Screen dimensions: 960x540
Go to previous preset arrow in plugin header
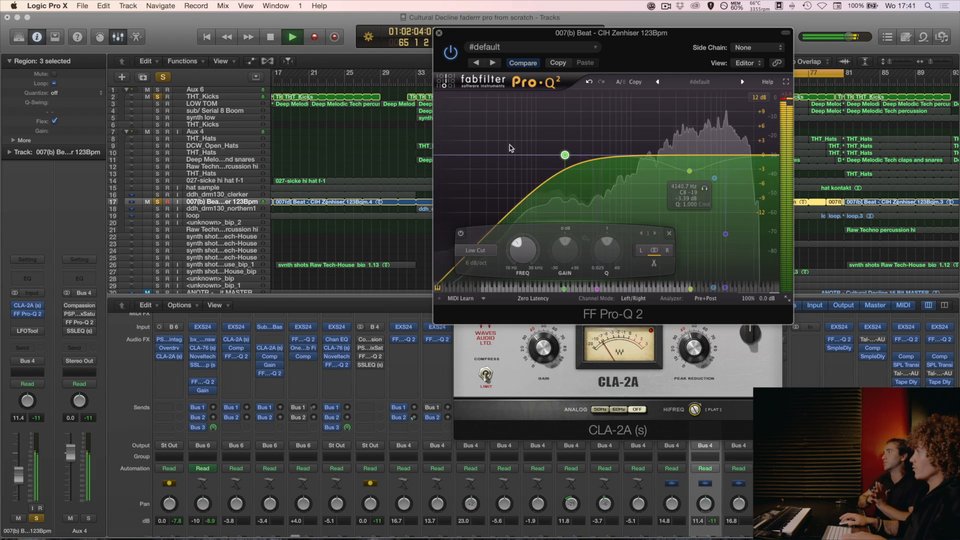point(476,62)
